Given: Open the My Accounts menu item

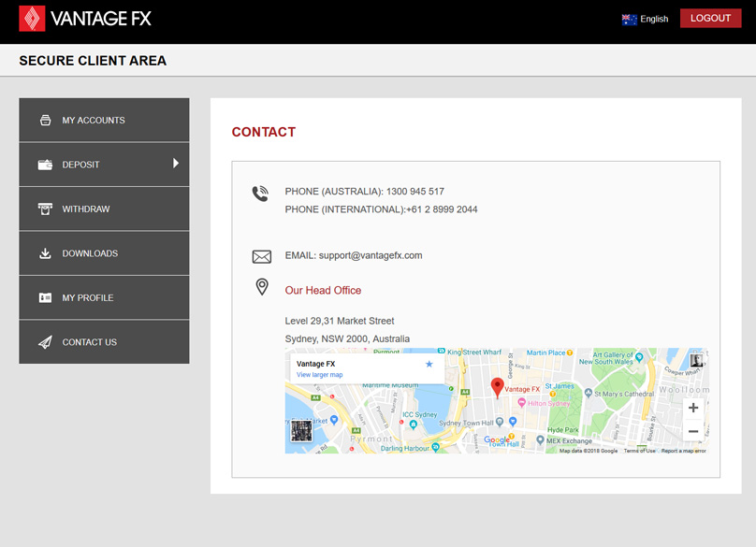Looking at the screenshot, I should 104,120.
